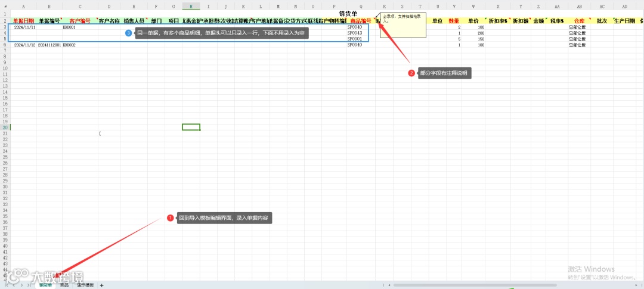Click the 单价 header cell
Screen dimensions: 644x289
tap(473, 20)
